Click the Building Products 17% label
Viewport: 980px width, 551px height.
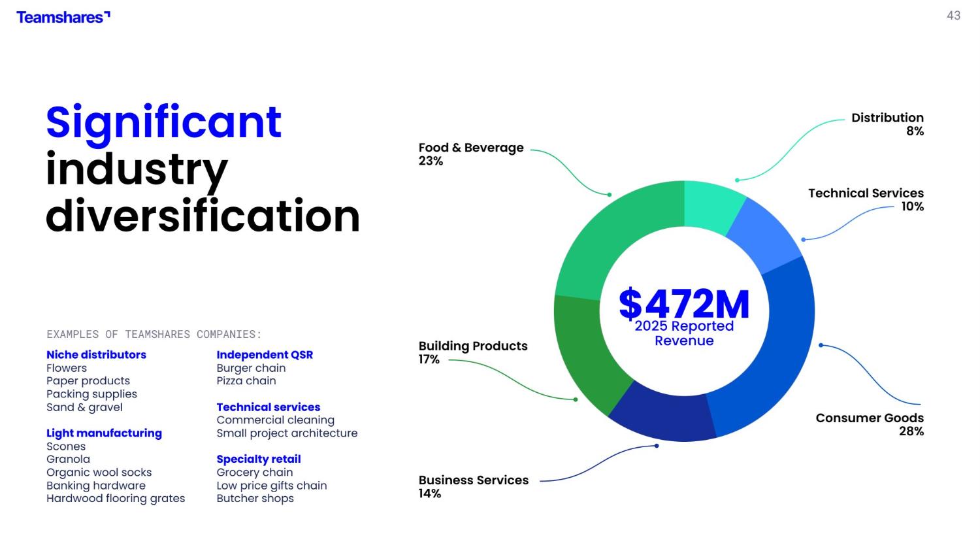pos(472,352)
